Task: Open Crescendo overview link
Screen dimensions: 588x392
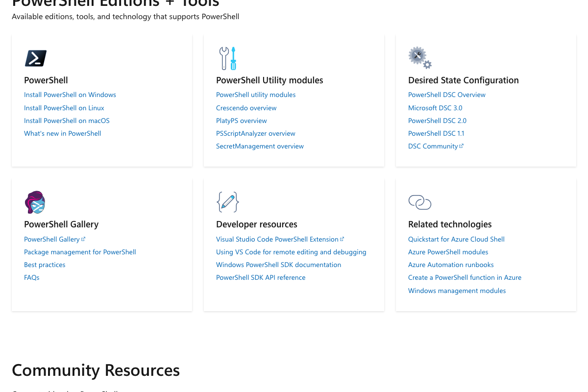Action: [246, 108]
